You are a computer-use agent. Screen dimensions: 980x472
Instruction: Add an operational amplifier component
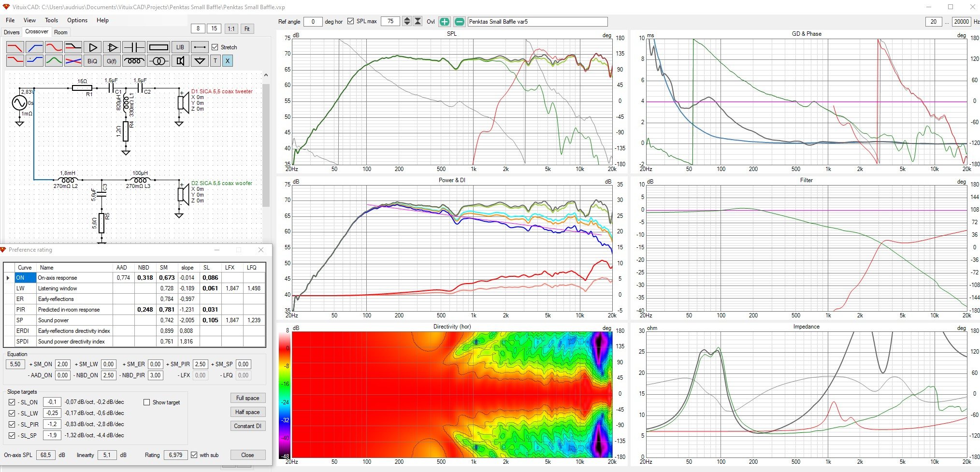(112, 47)
